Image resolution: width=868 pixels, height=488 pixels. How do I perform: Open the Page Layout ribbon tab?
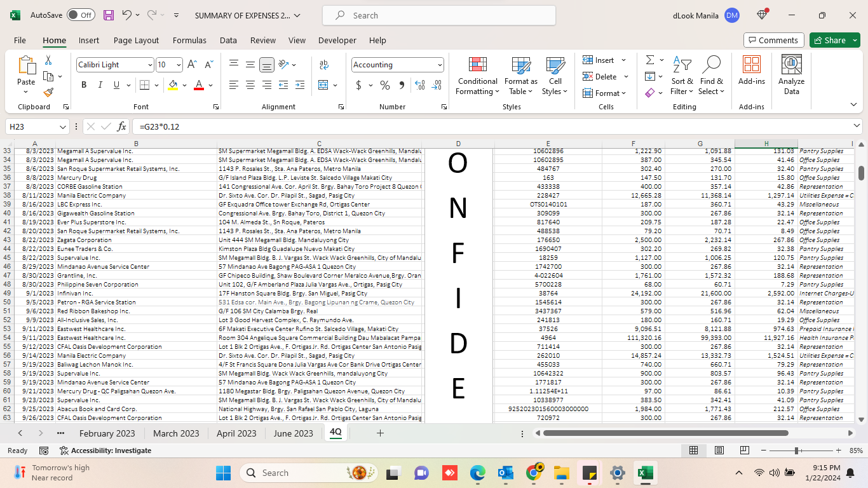pos(136,40)
